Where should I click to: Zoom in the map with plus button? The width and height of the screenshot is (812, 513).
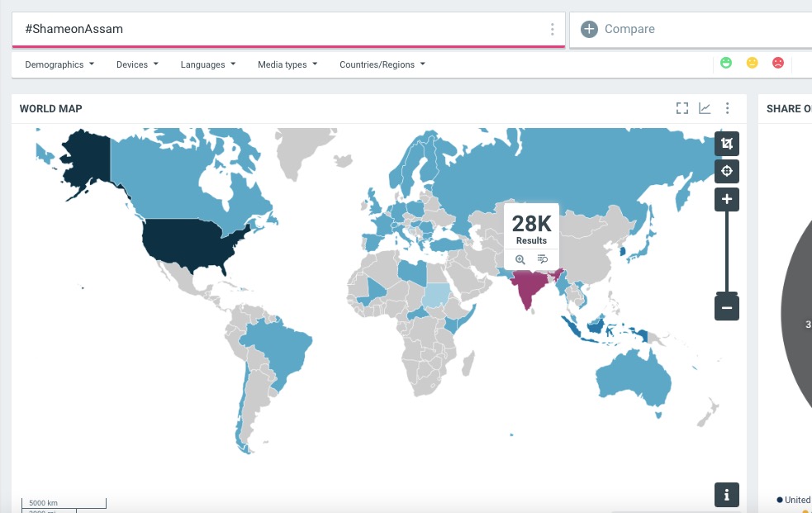(727, 199)
